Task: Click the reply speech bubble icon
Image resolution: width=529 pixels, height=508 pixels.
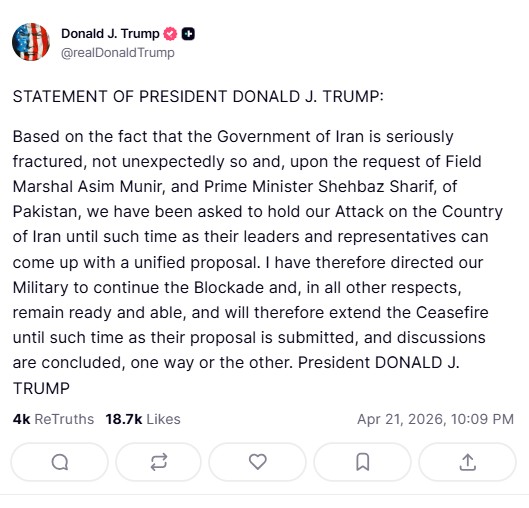Action: pos(60,462)
